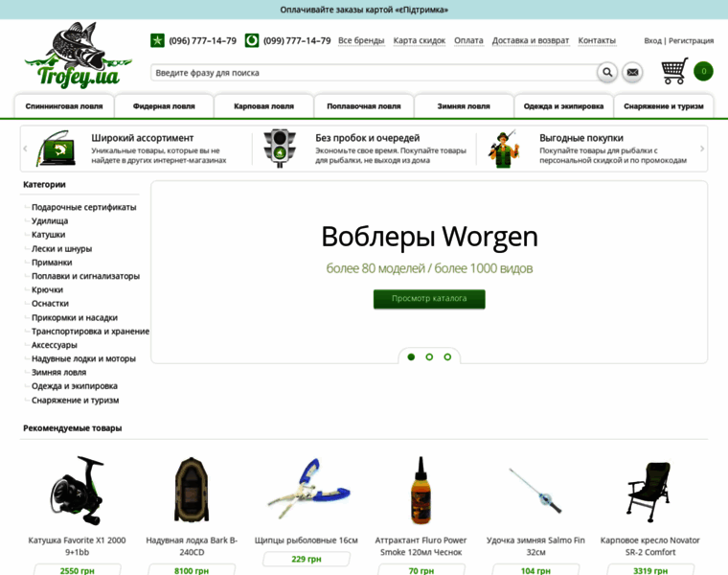Open Катушка Favorite X1 2000 title link
Screen dimensions: 728x575
[x=77, y=546]
